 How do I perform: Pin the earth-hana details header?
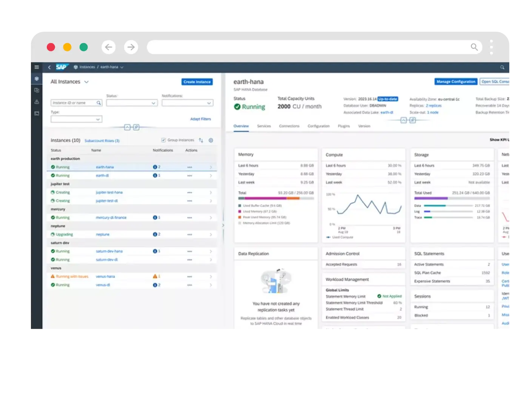(412, 120)
